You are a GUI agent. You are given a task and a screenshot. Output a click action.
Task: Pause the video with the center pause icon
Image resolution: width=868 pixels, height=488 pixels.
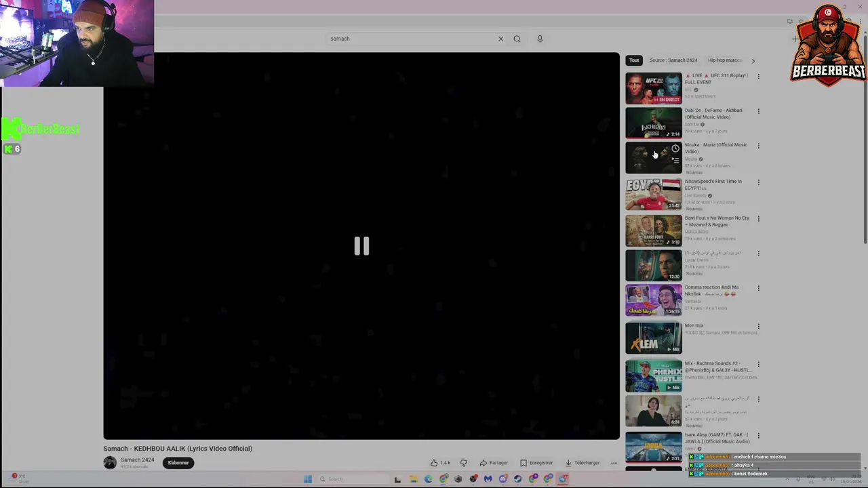click(x=361, y=246)
